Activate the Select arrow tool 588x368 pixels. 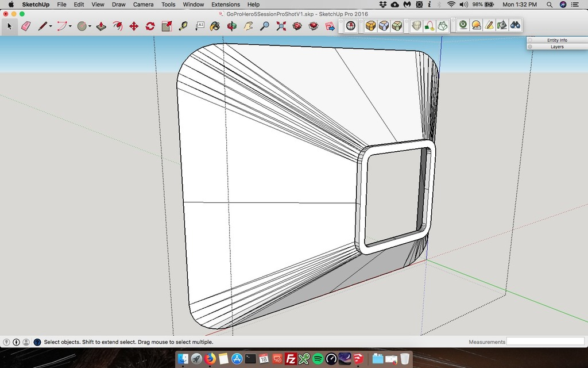pos(9,26)
